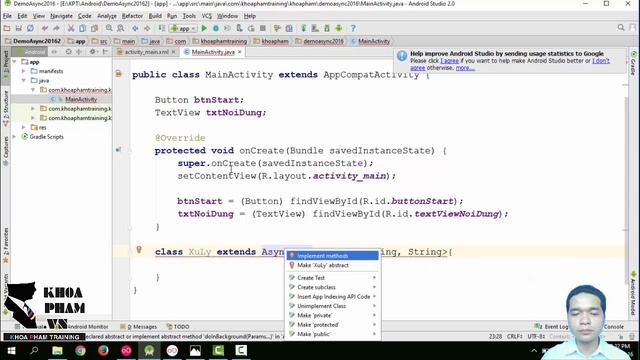Image resolution: width=640 pixels, height=360 pixels.
Task: Select 'Unimplement Class' in popup
Action: tap(333, 306)
